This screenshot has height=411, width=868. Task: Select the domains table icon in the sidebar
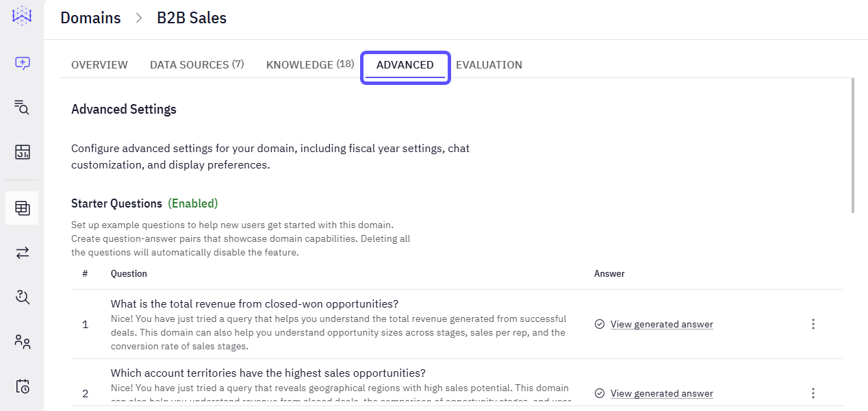click(22, 208)
